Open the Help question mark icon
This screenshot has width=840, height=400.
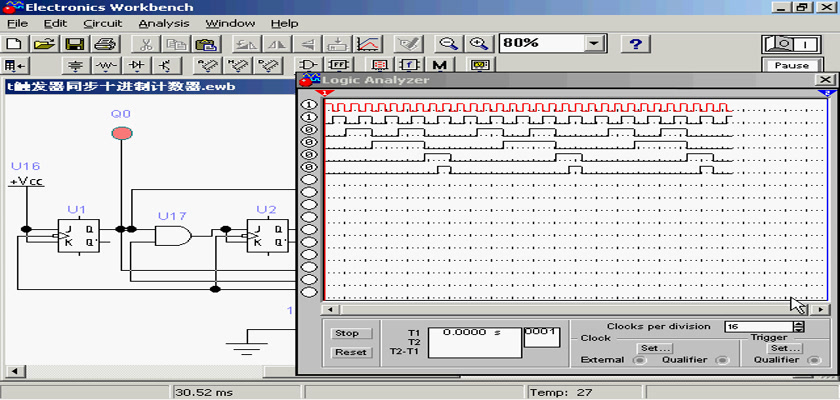tap(636, 44)
